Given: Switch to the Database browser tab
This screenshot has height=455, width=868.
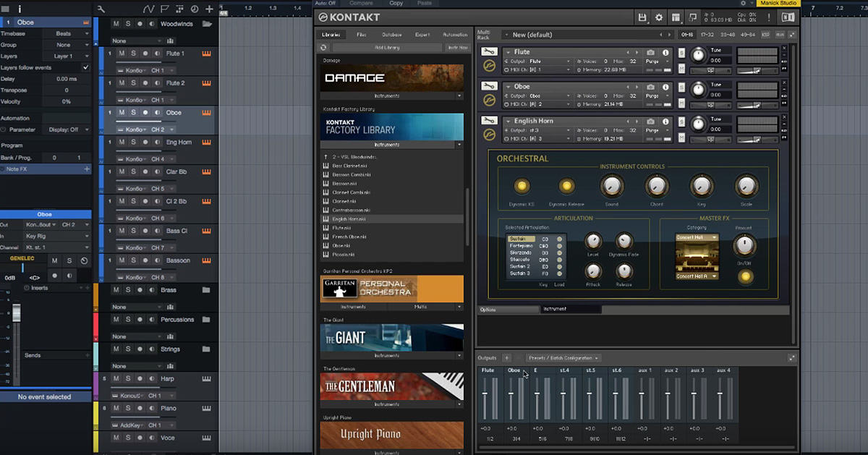Looking at the screenshot, I should pos(391,35).
